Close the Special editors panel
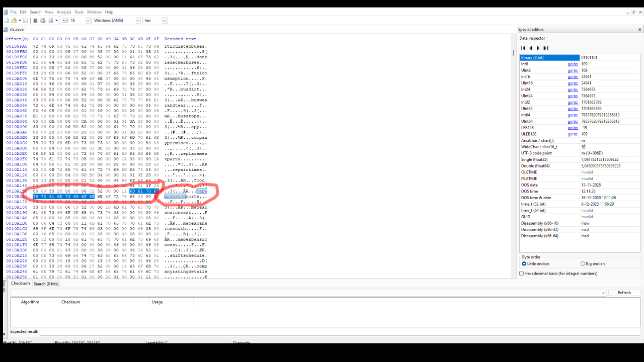Viewport: 644px width, 362px height. click(639, 30)
